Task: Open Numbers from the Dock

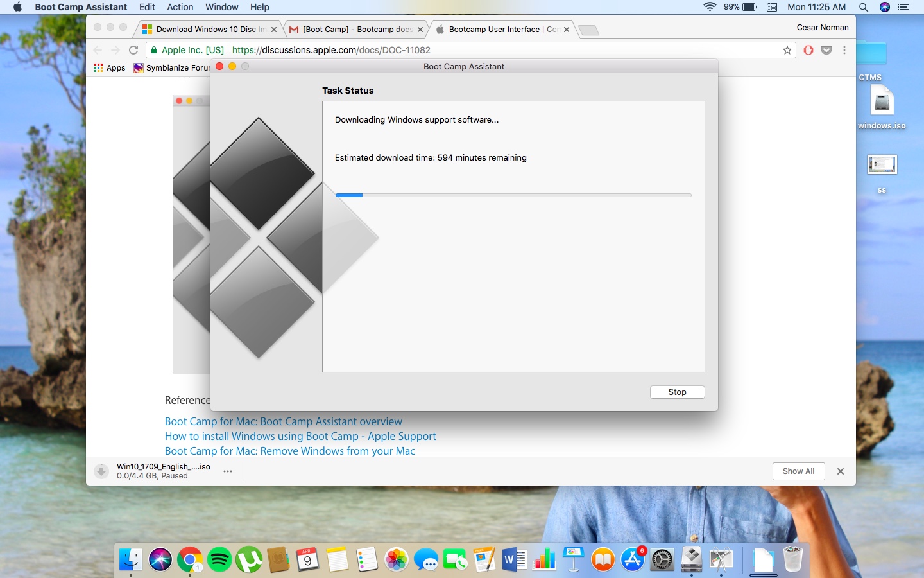Action: 544,559
